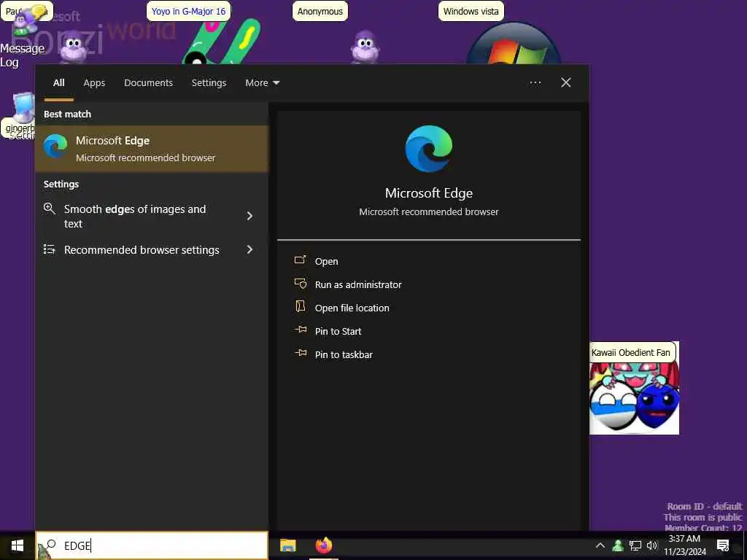Click the Kawaii Obedient Fan avatar image
Screen dimensions: 747x560
[634, 399]
